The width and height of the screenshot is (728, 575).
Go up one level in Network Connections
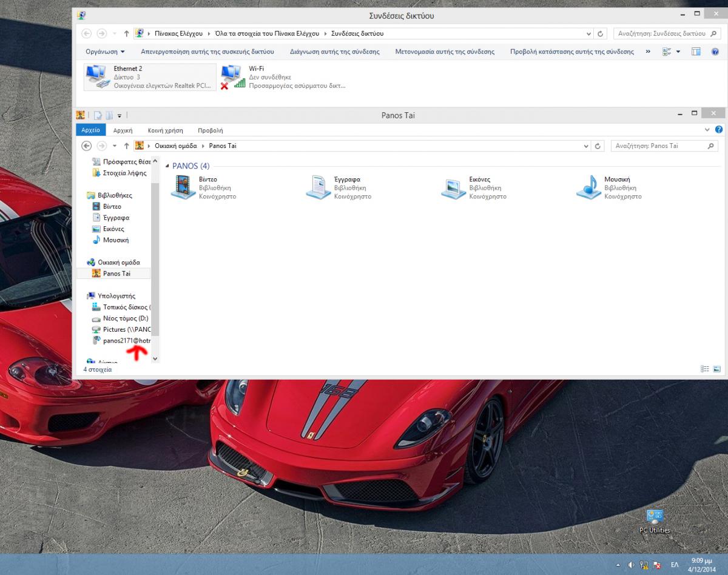[126, 34]
